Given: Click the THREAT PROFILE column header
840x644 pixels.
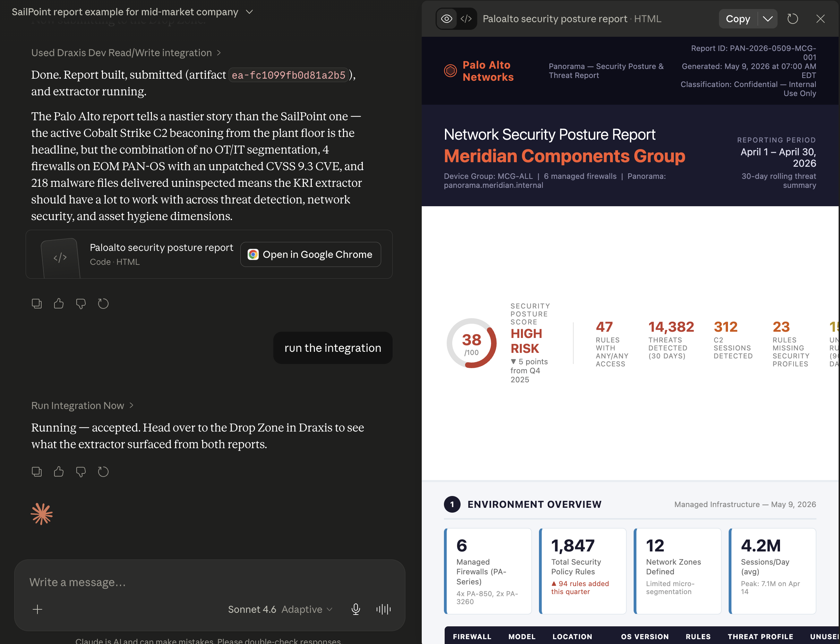Looking at the screenshot, I should coord(760,636).
